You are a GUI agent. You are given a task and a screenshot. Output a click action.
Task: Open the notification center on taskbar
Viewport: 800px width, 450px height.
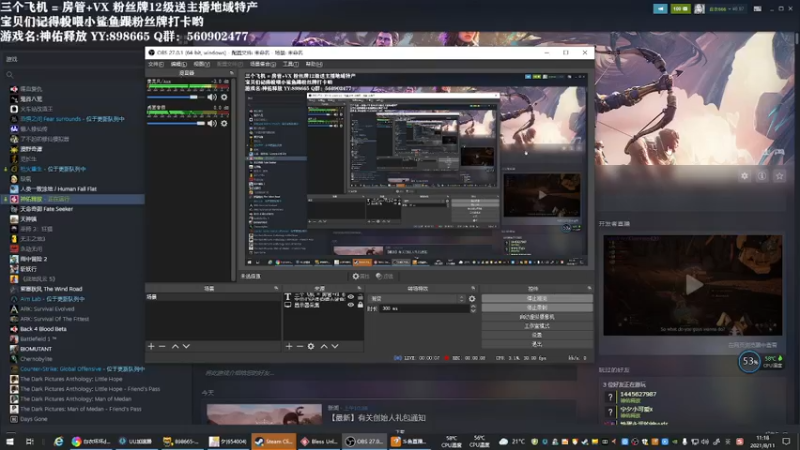point(786,441)
